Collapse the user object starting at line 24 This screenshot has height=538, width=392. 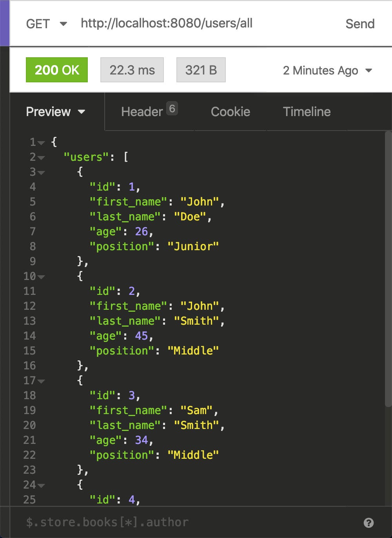coord(42,485)
